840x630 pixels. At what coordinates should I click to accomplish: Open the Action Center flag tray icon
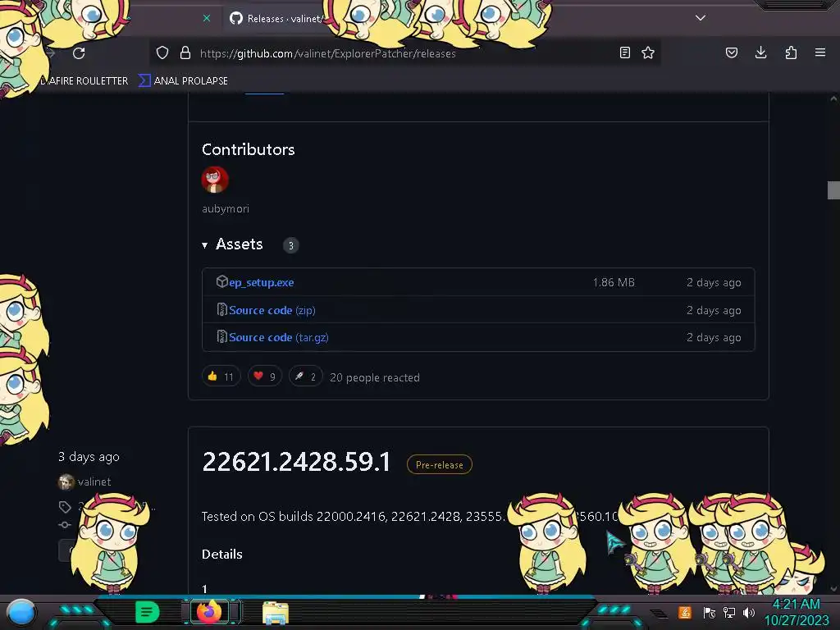click(709, 612)
